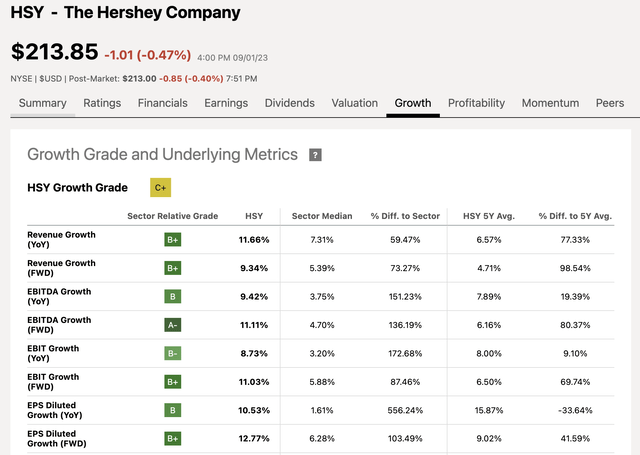The image size is (640, 455).
Task: Click the B+ grade for Revenue Growth (YoY)
Action: (x=173, y=240)
